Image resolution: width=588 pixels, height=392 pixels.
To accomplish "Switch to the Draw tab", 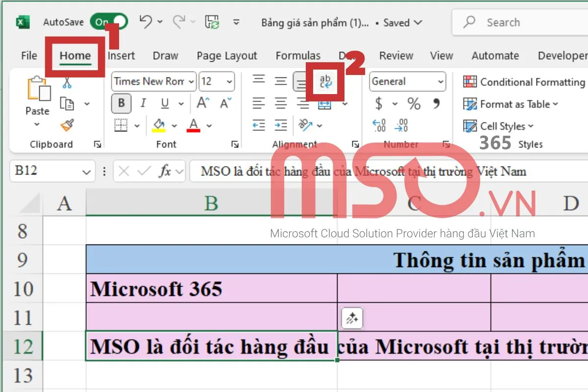I will tap(165, 56).
